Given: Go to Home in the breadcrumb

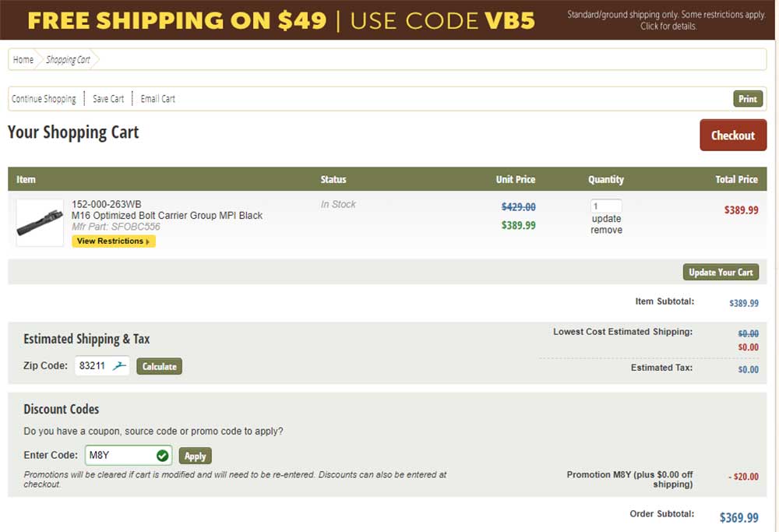Looking at the screenshot, I should 23,60.
